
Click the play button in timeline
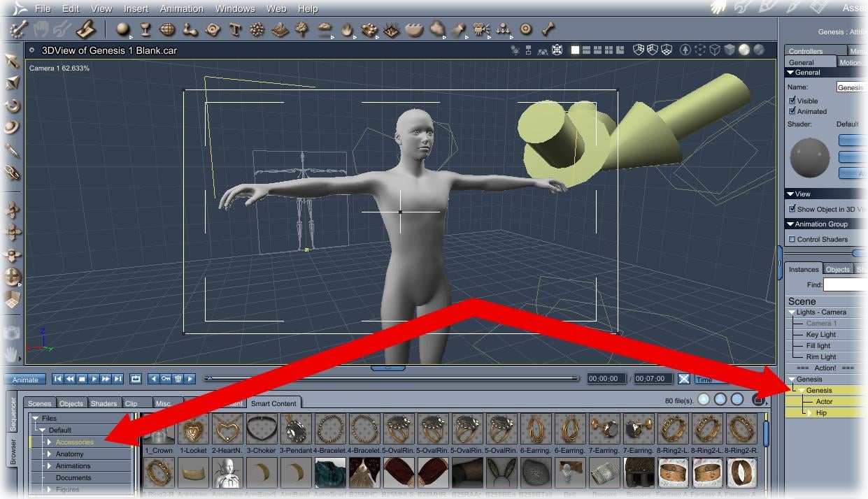(x=94, y=379)
